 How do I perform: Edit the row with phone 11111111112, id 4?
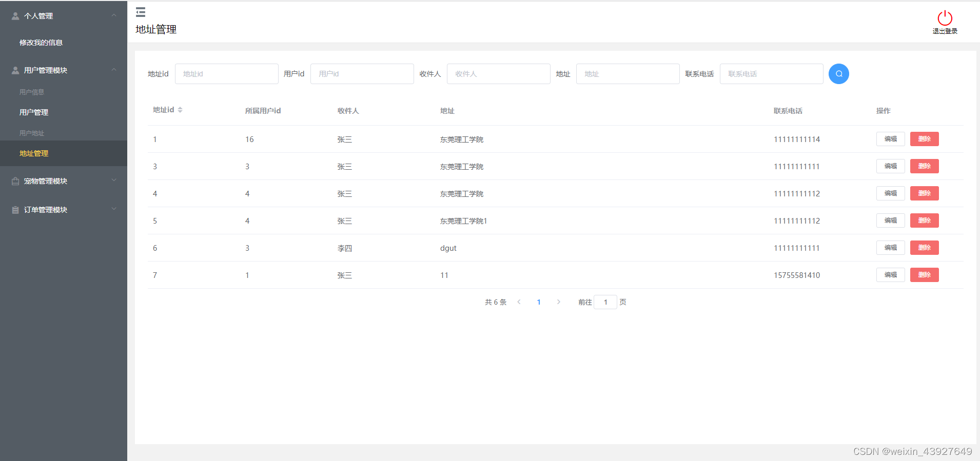pos(891,193)
